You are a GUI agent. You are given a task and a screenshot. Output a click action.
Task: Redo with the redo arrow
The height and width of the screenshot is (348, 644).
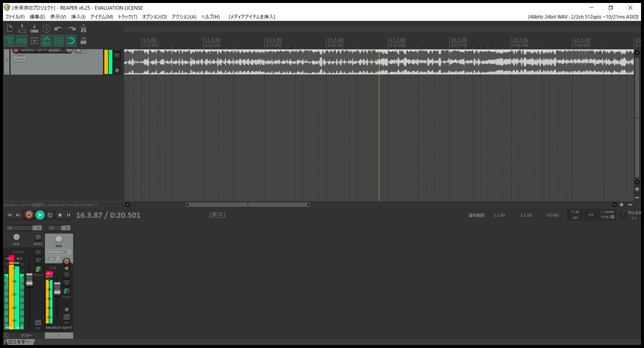click(x=71, y=29)
